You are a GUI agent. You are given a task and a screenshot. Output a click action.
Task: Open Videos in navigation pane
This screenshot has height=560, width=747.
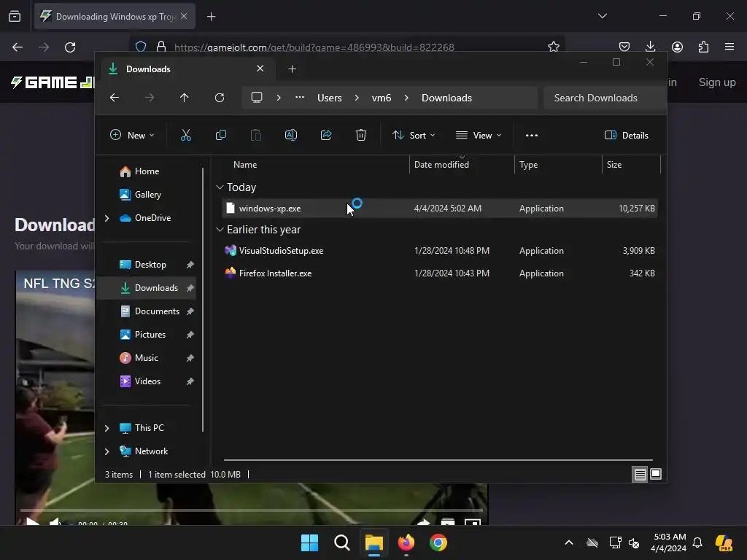(x=147, y=381)
